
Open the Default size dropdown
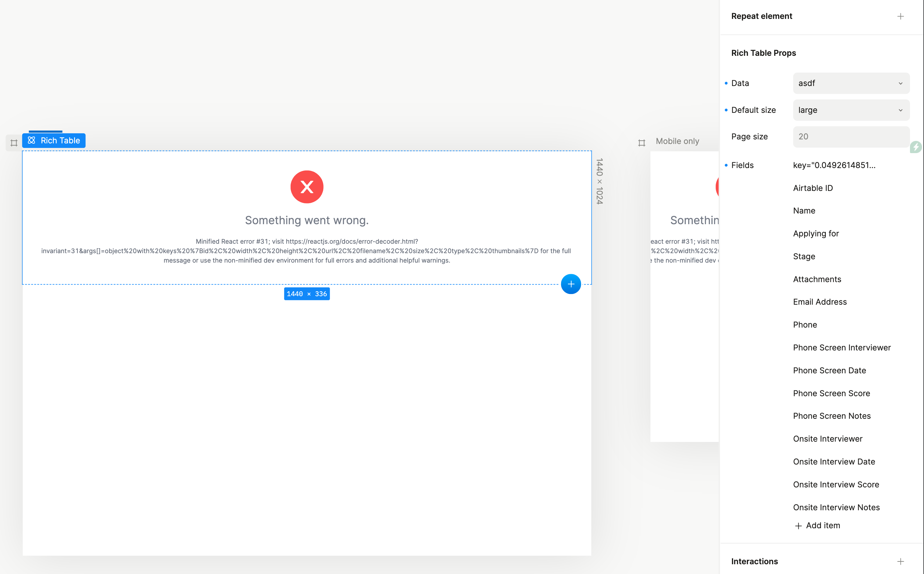click(851, 110)
